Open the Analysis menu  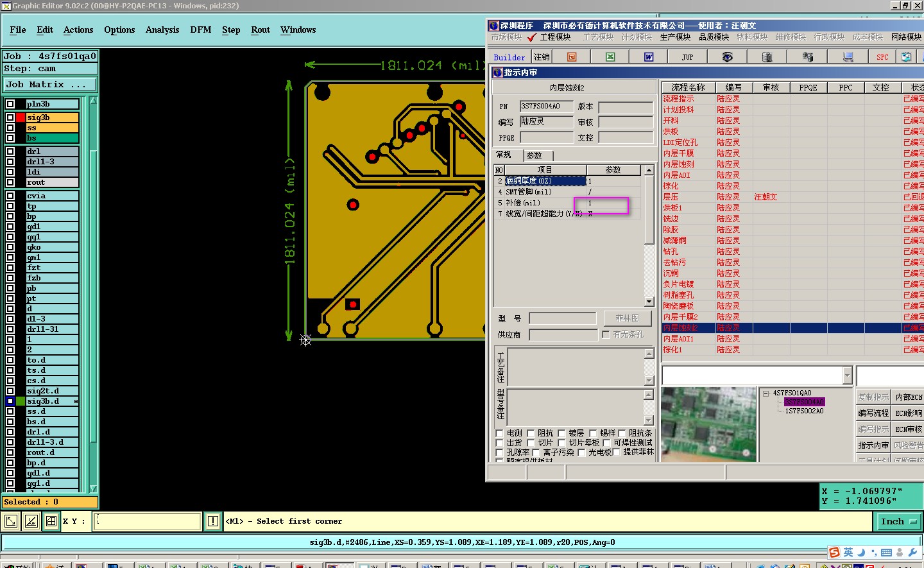click(x=162, y=30)
